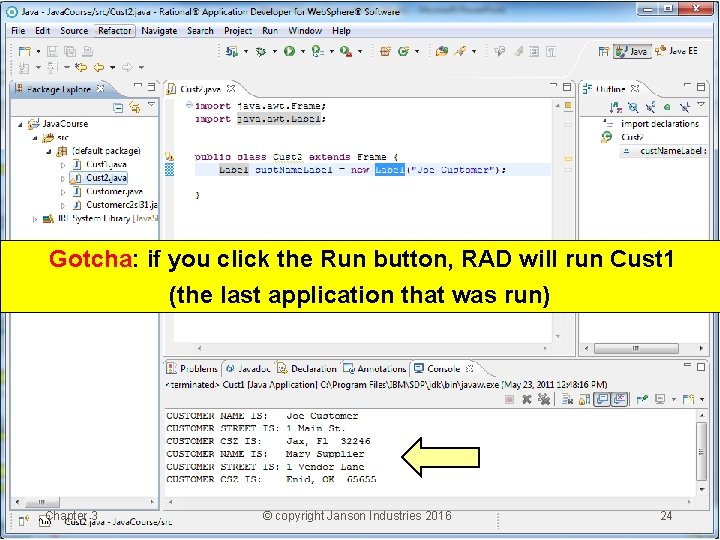The width and height of the screenshot is (720, 540).
Task: Open the Debug button dropdown arrow
Action: tap(274, 51)
